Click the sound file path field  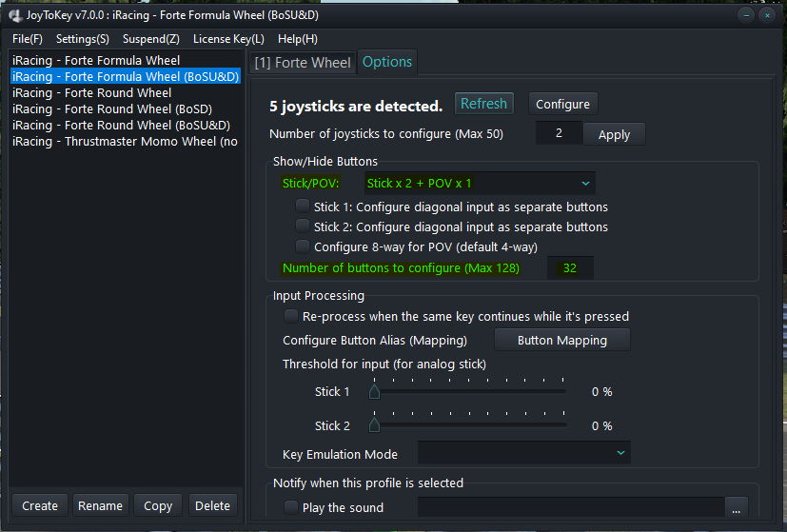(x=571, y=507)
